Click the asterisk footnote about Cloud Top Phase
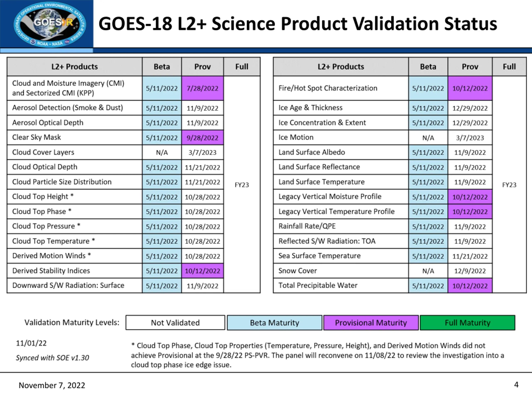The height and width of the screenshot is (399, 532). (318, 355)
